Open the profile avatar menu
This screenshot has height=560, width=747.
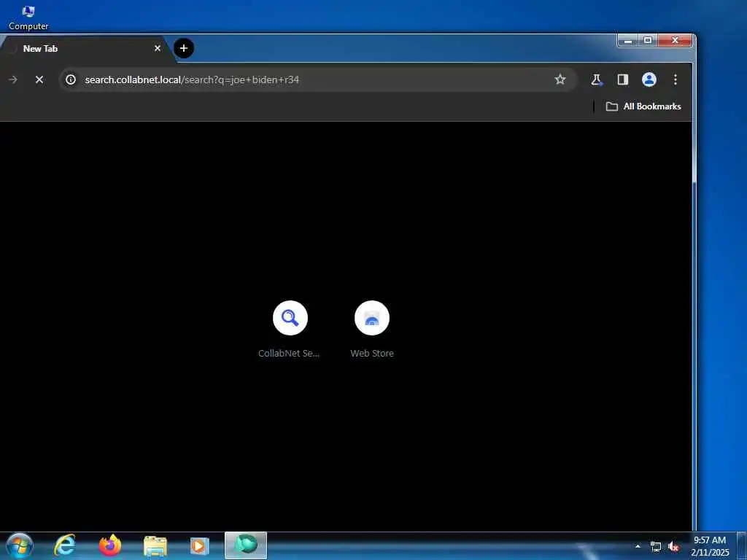tap(649, 79)
